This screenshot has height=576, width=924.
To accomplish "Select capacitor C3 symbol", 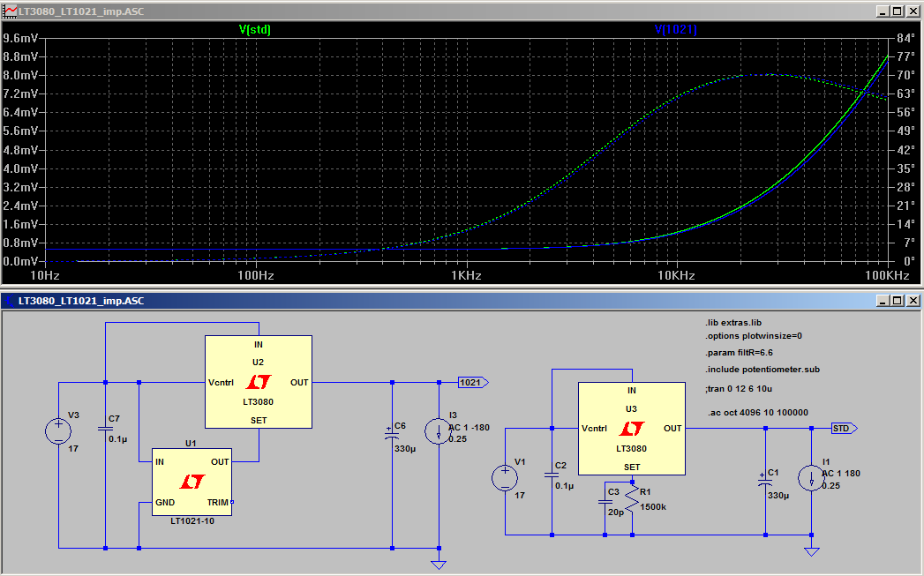I will pyautogui.click(x=605, y=502).
